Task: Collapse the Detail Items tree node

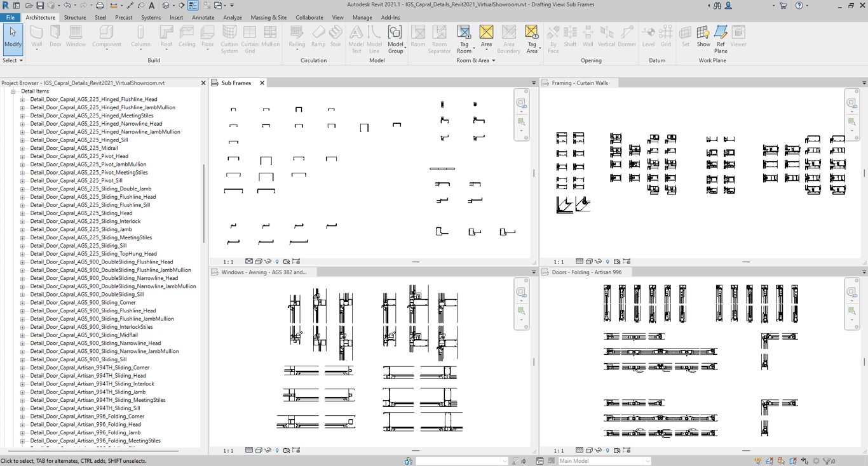Action: coord(13,91)
